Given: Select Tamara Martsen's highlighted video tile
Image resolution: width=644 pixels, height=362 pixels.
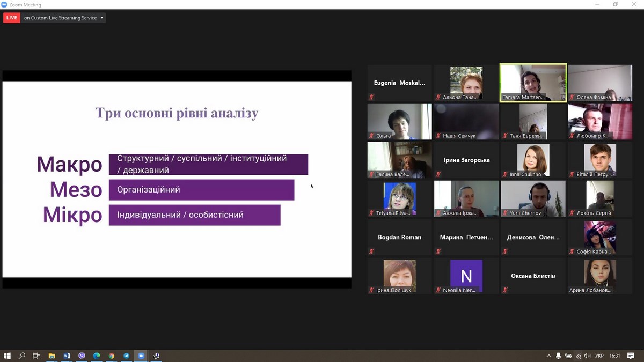Looking at the screenshot, I should (533, 82).
